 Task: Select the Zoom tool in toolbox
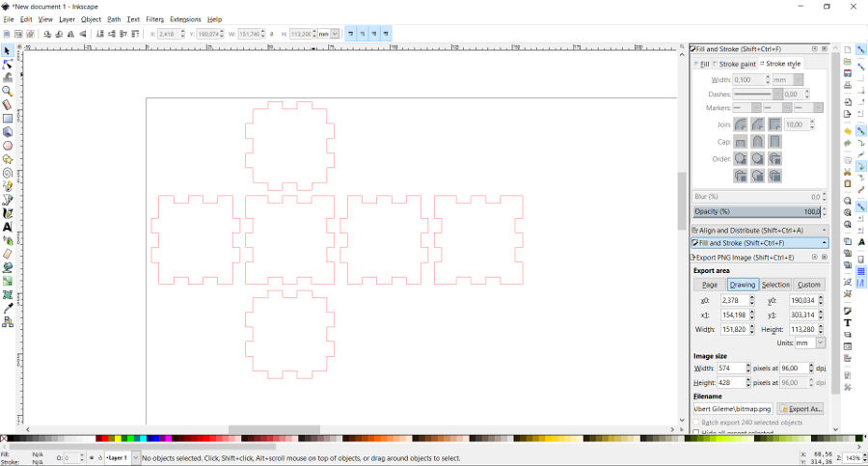click(x=8, y=92)
